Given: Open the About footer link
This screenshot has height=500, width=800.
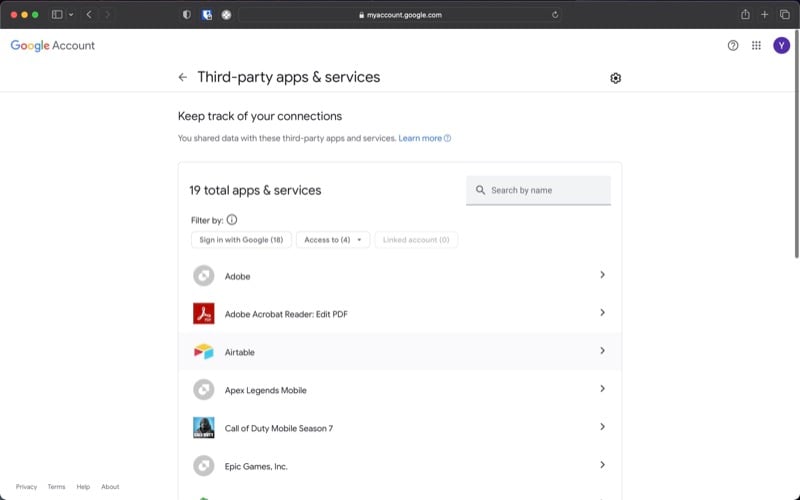Looking at the screenshot, I should [x=110, y=487].
